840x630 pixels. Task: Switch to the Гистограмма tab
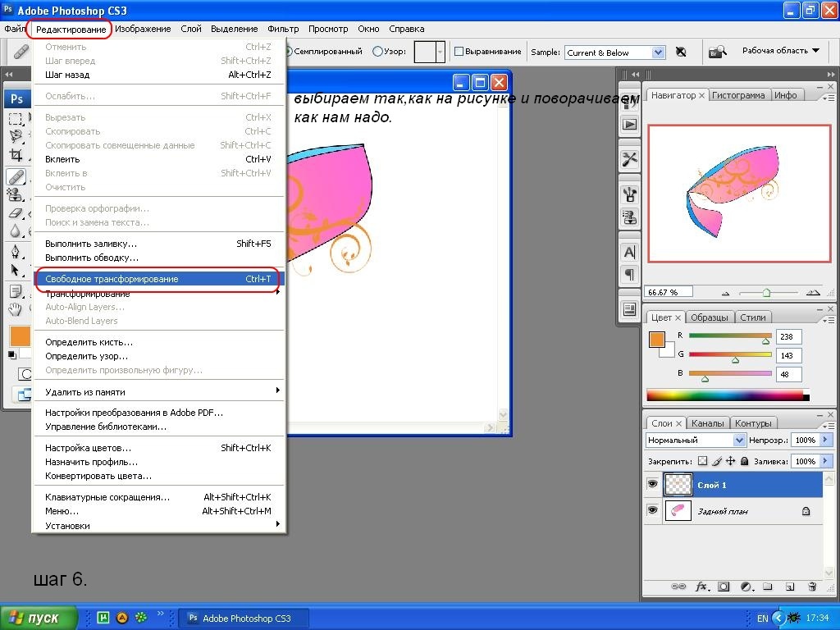738,95
